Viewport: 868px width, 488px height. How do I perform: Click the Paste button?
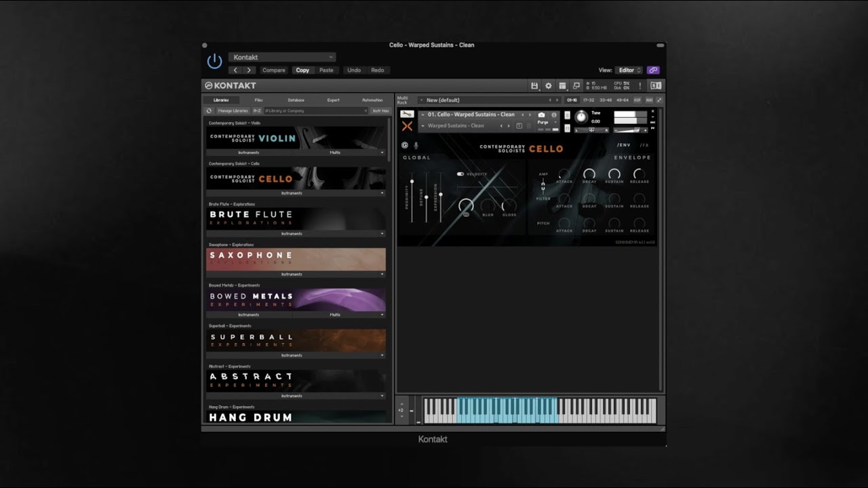tap(326, 70)
